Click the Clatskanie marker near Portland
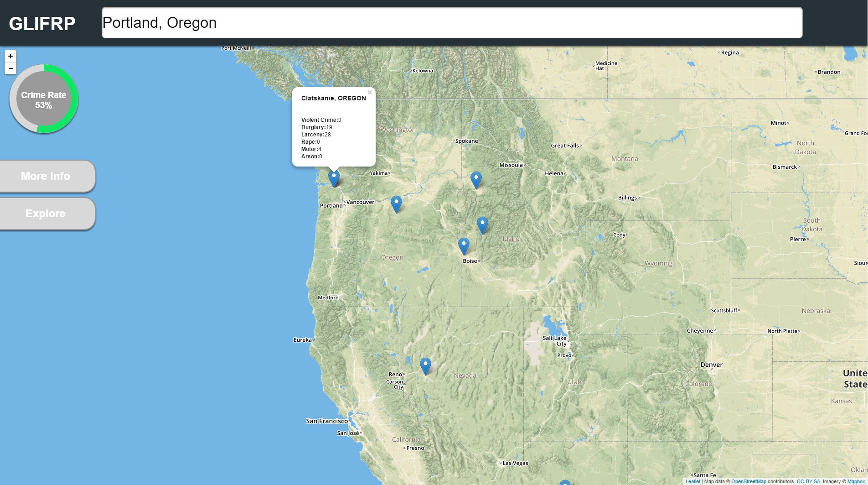868x485 pixels. [334, 178]
